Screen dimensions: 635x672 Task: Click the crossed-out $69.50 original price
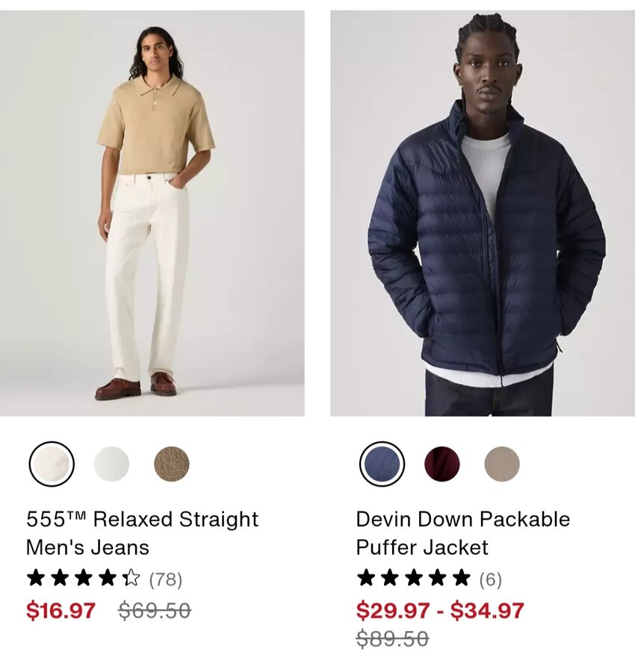(x=155, y=610)
